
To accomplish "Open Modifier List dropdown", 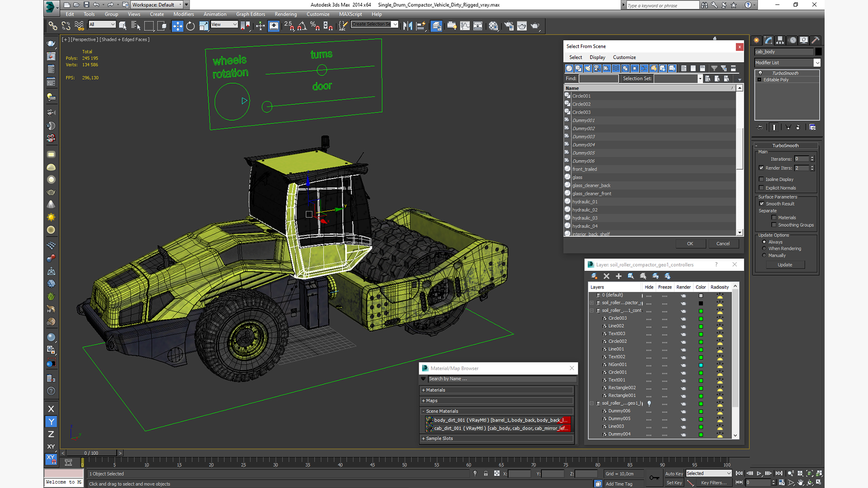I will 817,63.
